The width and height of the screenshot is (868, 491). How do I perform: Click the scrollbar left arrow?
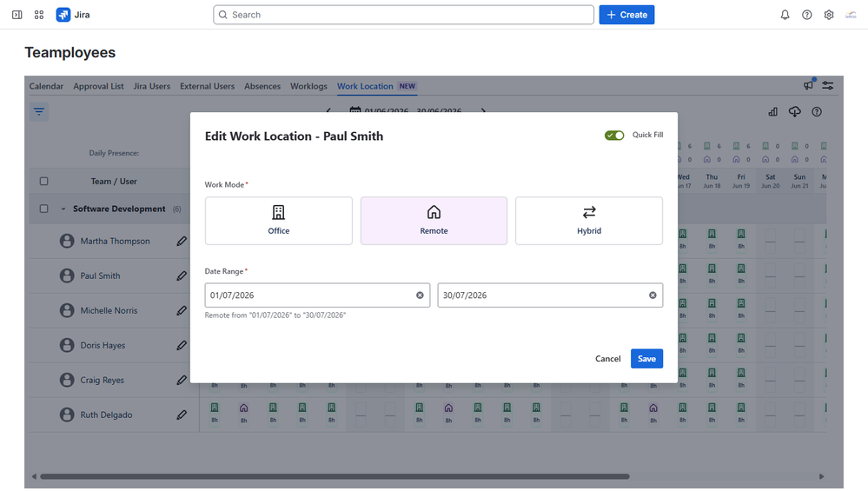(35, 476)
